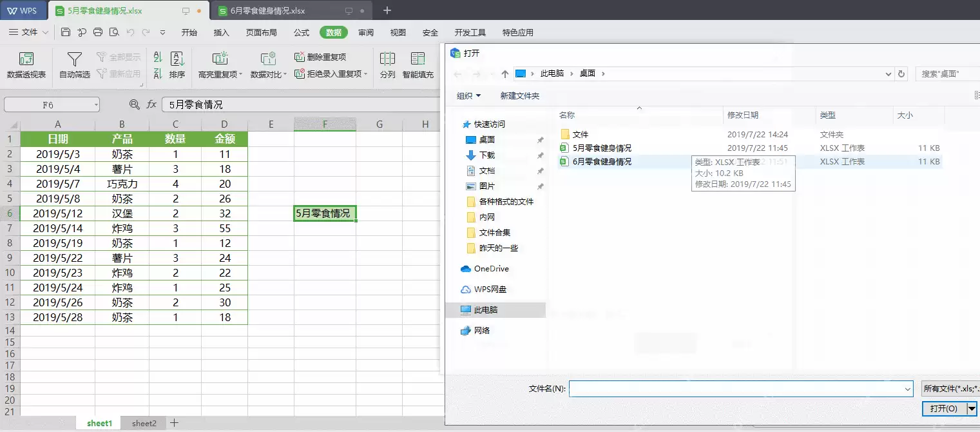Image resolution: width=980 pixels, height=432 pixels.
Task: Expand the 数据对比 dropdown
Action: 285,75
